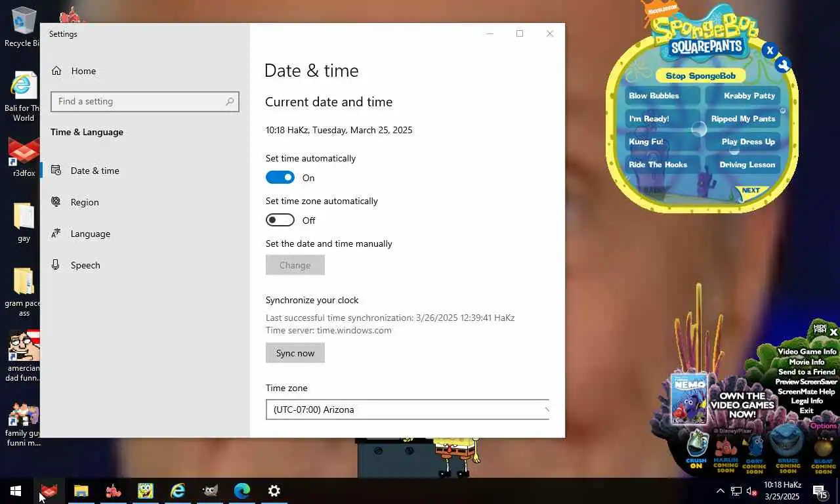This screenshot has width=840, height=504.
Task: Click the SpongeBob taskbar icon
Action: pos(145,491)
